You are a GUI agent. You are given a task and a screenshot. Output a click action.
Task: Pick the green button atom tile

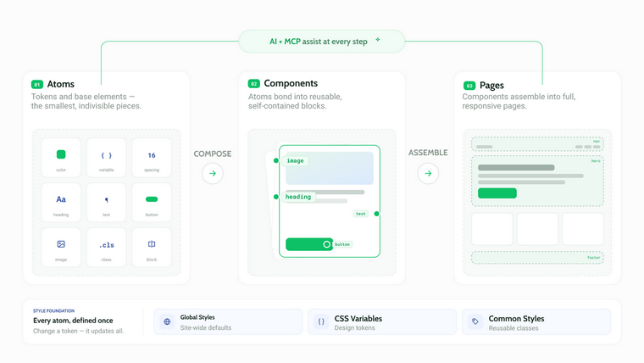(x=152, y=203)
